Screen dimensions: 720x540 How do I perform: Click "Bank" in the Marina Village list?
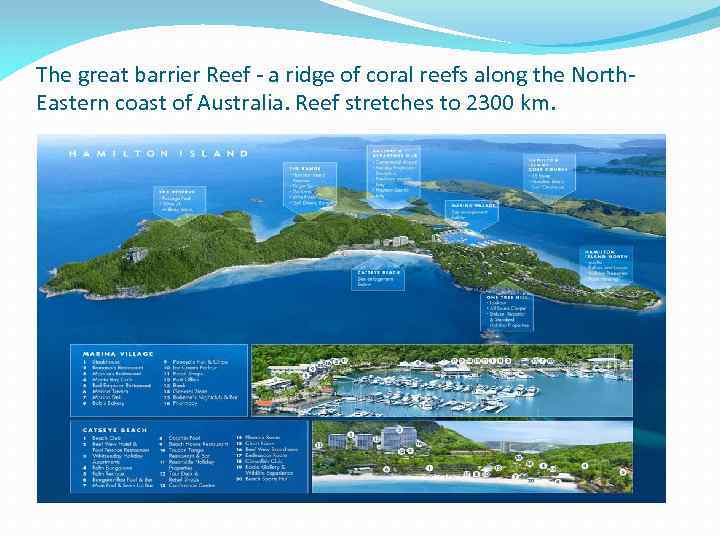178,386
